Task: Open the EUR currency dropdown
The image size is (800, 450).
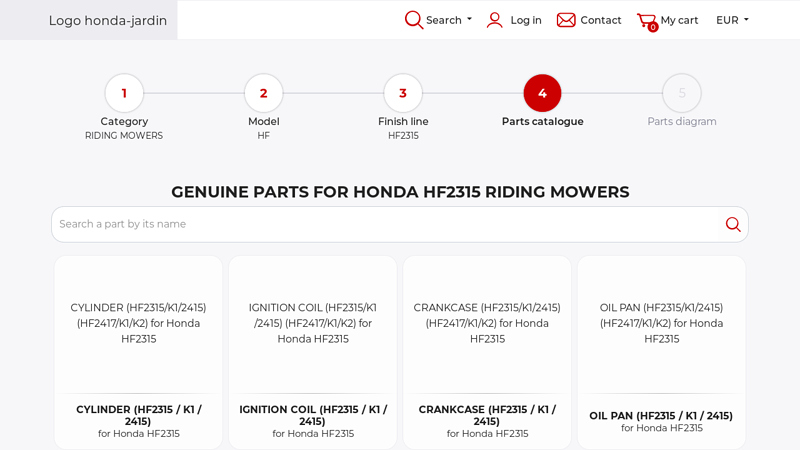Action: coord(732,20)
